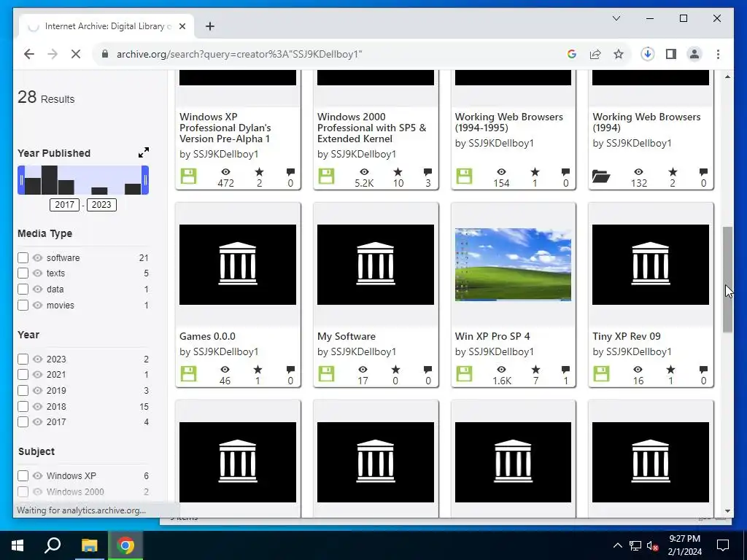Check the 2017 year filter
Screen dimensions: 747x560
tap(23, 422)
